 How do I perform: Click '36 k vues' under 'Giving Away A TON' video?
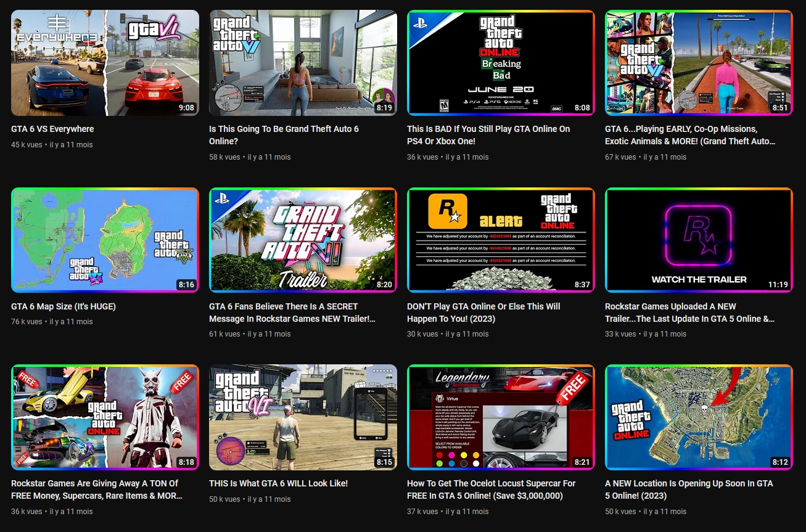pos(27,512)
